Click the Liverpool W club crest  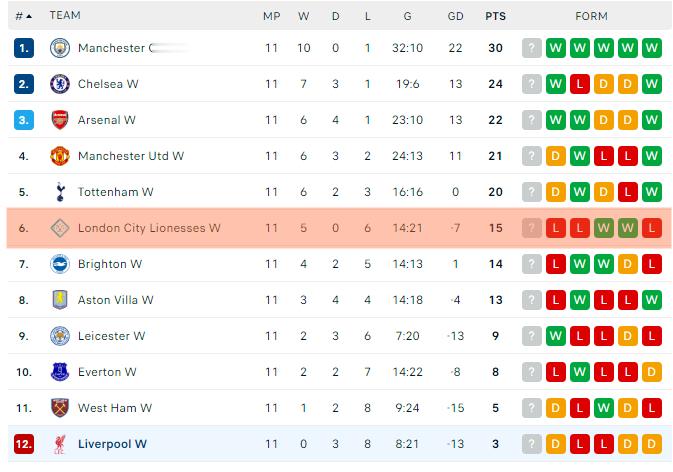[x=60, y=444]
